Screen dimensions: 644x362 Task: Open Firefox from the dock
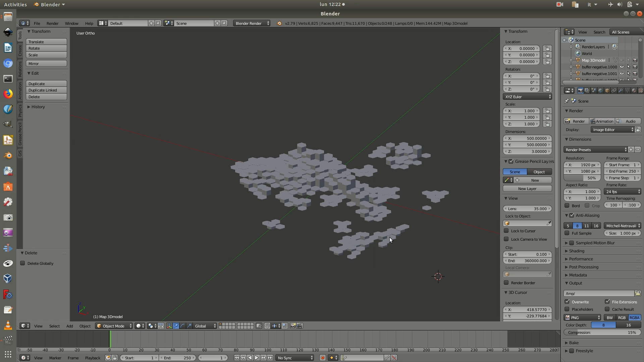8,94
